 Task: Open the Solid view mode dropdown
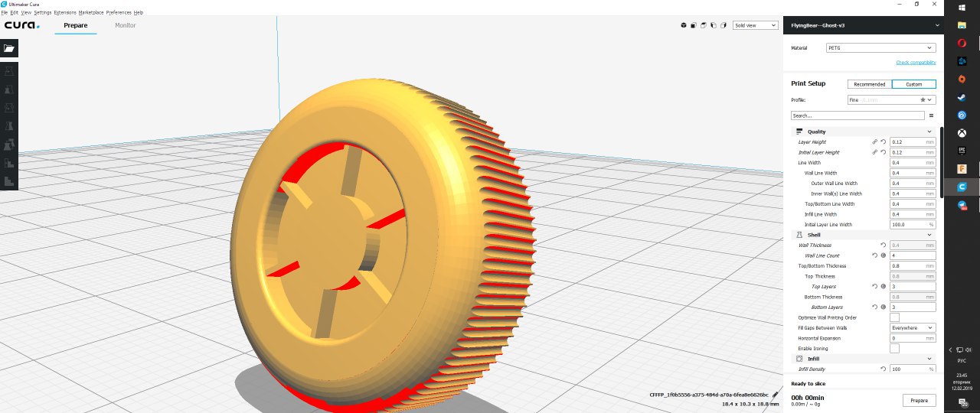(x=754, y=25)
